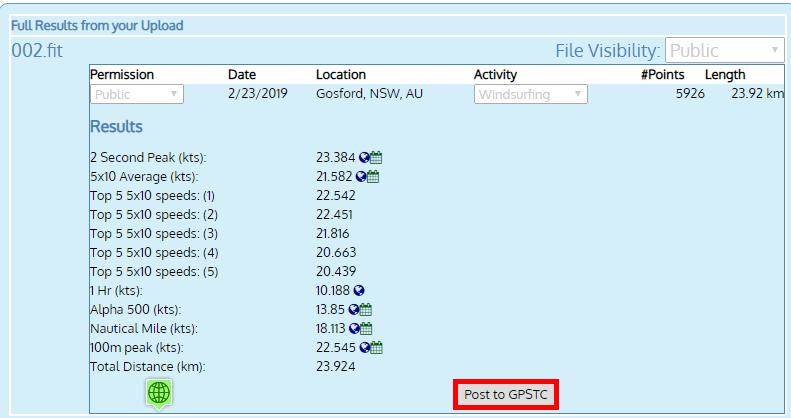Viewport: 791px width, 418px height.
Task: Click the green globe map marker icon
Action: point(158,394)
